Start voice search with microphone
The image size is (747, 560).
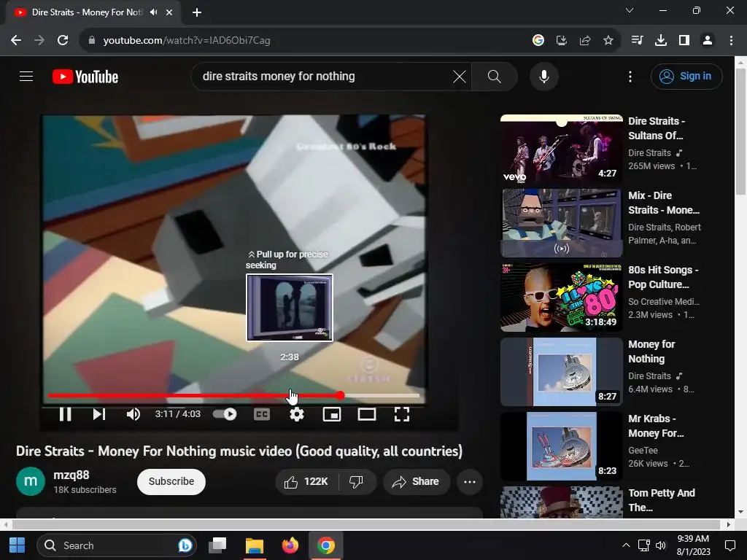click(x=543, y=76)
